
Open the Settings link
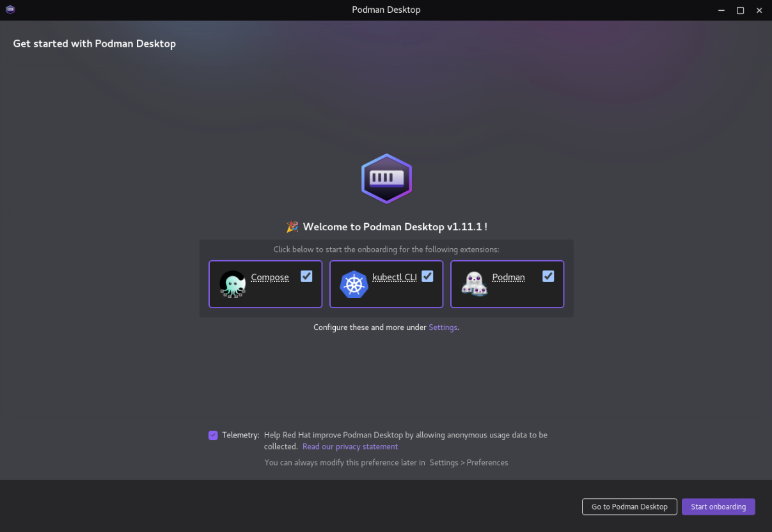pyautogui.click(x=443, y=327)
